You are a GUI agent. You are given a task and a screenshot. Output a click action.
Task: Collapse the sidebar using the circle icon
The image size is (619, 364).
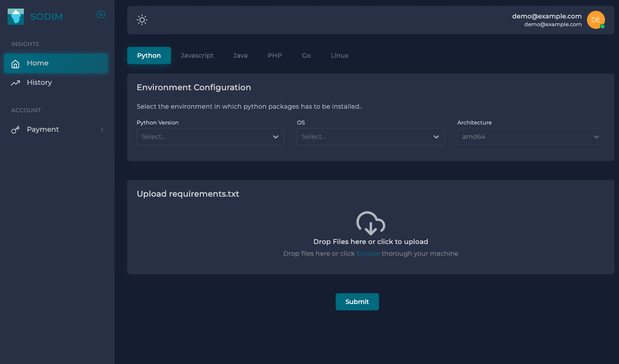tap(101, 14)
